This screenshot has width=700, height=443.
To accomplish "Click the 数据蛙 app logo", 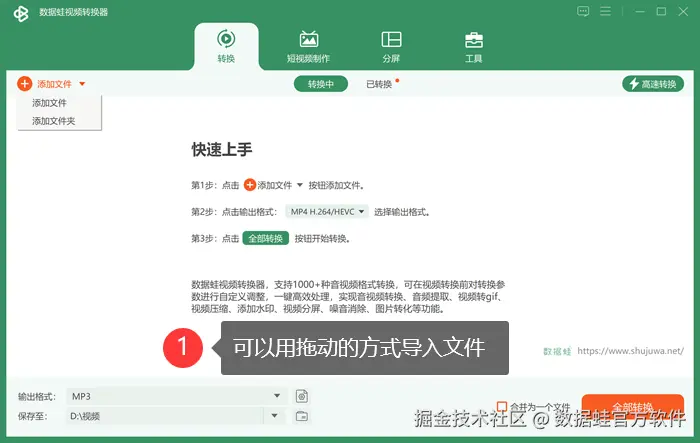I will (x=21, y=13).
